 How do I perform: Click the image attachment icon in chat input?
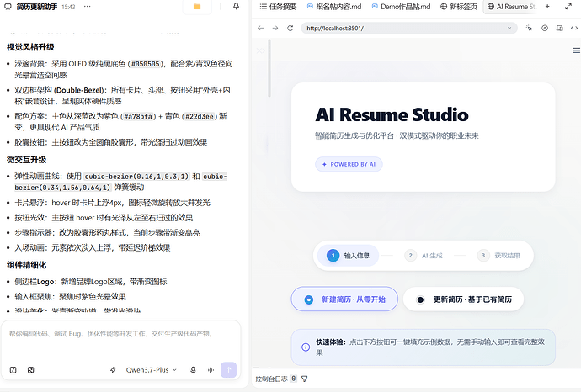click(31, 370)
